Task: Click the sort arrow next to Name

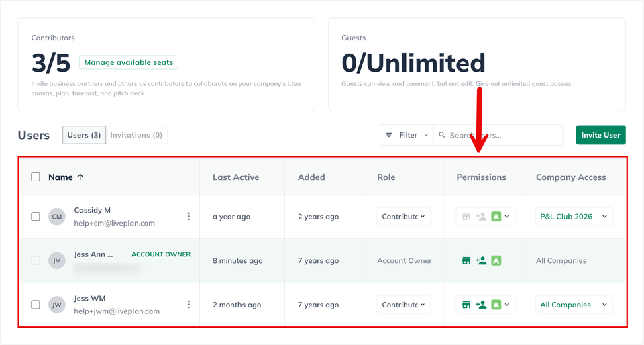Action: [80, 177]
